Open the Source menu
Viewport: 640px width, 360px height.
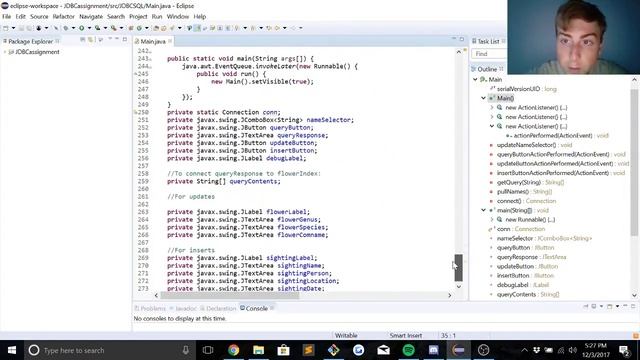[x=39, y=17]
